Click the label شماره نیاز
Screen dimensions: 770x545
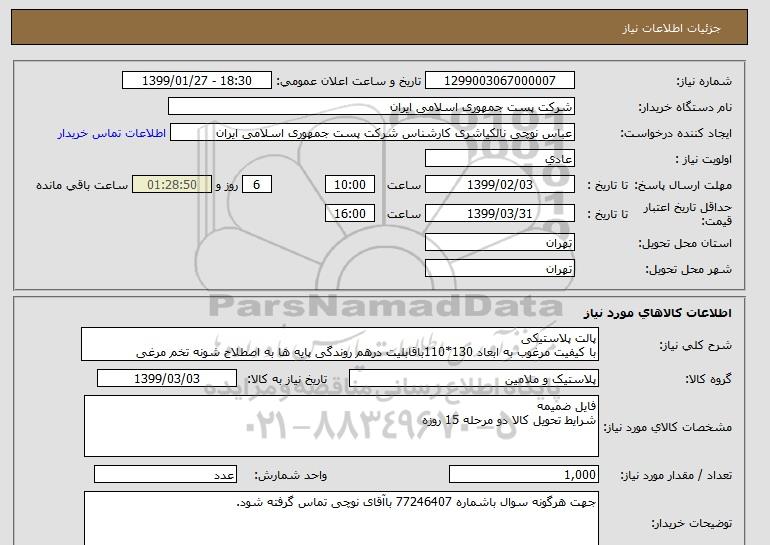[704, 81]
